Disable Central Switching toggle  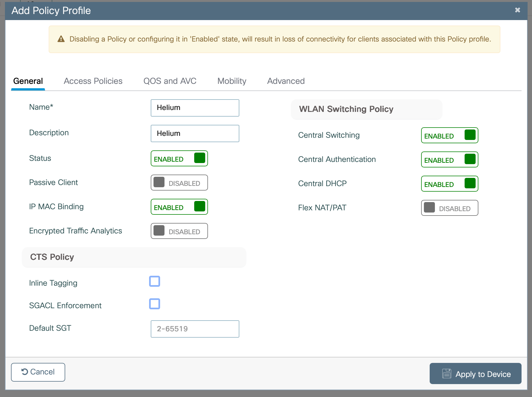click(449, 136)
